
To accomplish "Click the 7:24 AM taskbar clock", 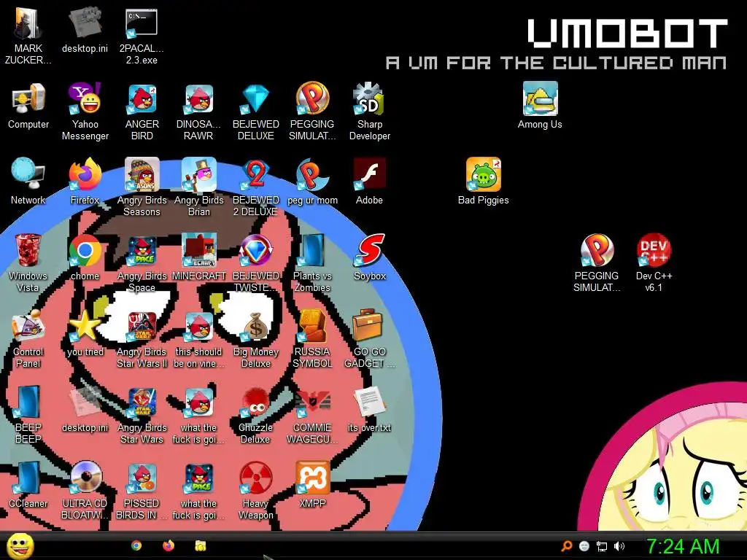I will tap(682, 547).
